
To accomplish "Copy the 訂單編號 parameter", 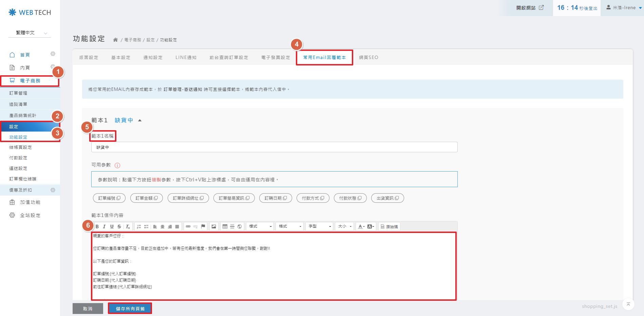I will click(109, 198).
